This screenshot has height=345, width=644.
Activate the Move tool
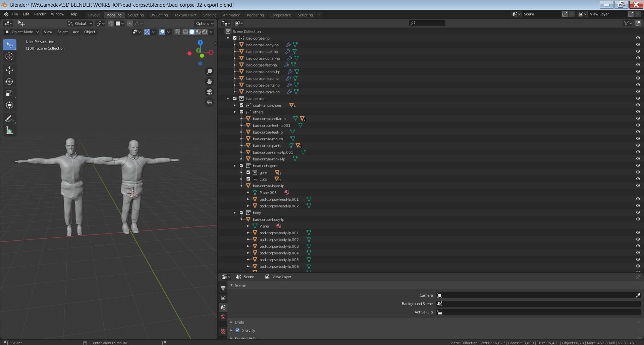point(9,70)
